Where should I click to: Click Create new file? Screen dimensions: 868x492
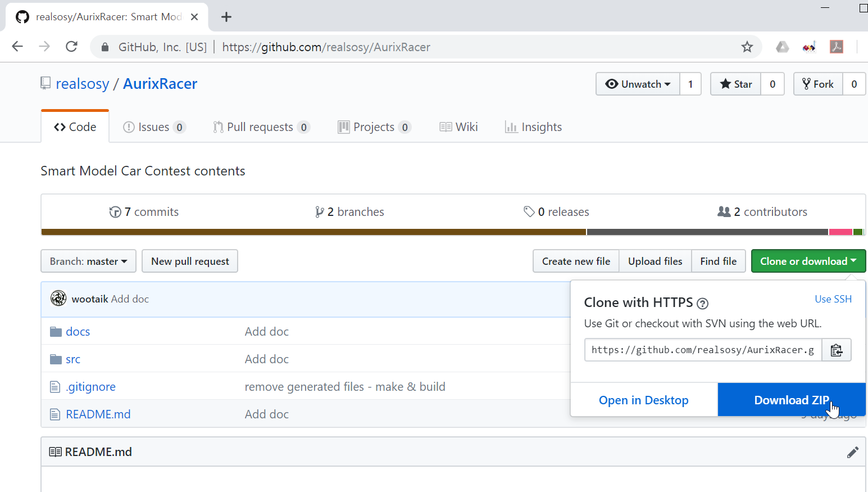pos(576,261)
